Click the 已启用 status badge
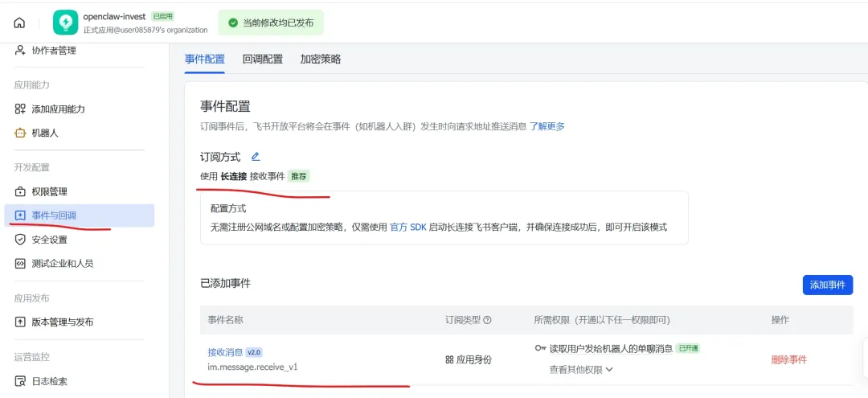This screenshot has width=868, height=398. 162,17
